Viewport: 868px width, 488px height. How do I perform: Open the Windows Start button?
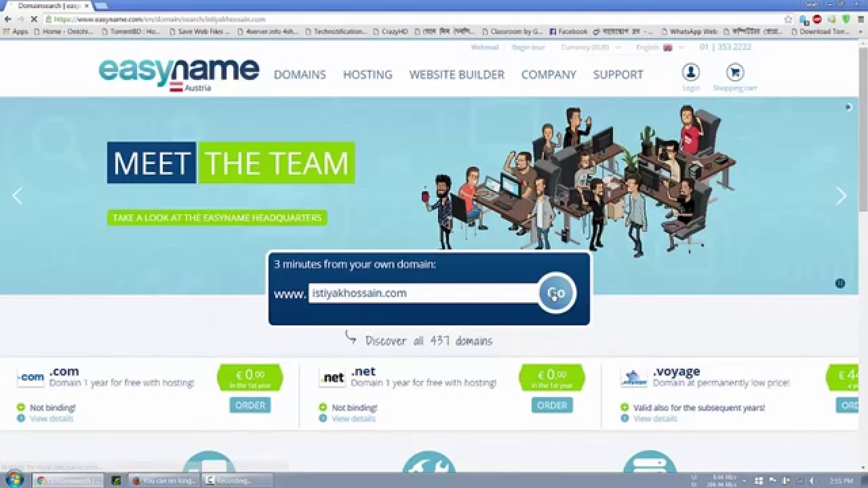click(x=14, y=480)
